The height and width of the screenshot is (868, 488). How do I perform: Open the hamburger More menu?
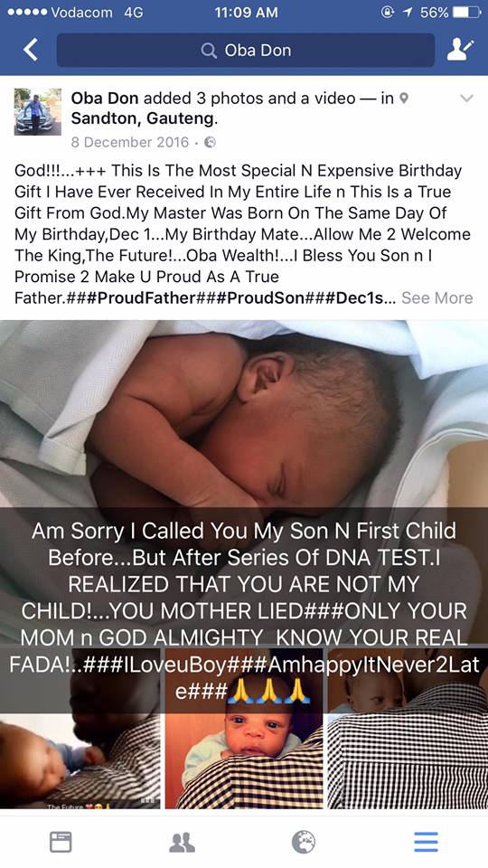426,842
